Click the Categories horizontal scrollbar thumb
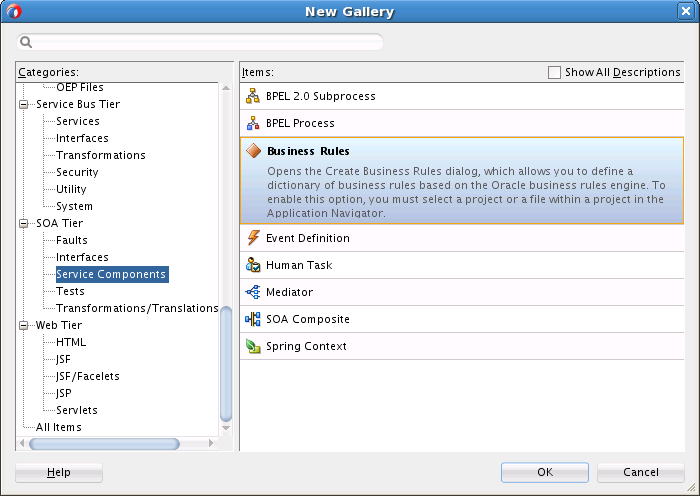This screenshot has width=700, height=496. pos(104,444)
